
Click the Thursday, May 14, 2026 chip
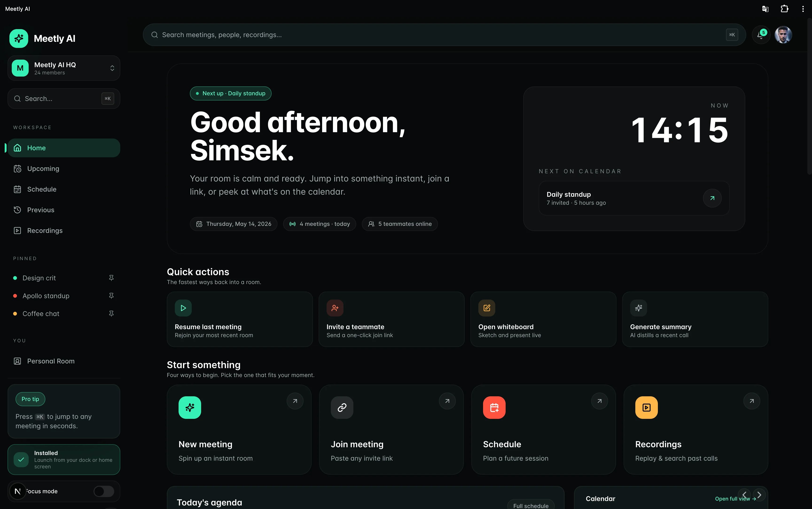(x=233, y=224)
